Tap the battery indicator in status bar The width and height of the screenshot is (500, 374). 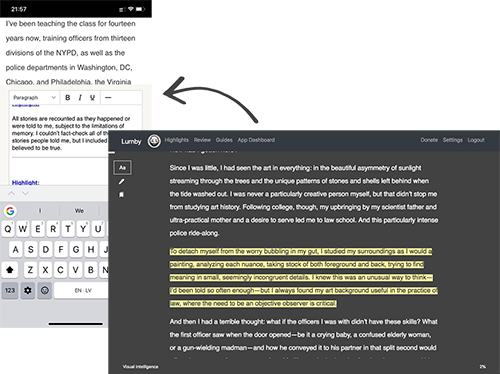(140, 9)
